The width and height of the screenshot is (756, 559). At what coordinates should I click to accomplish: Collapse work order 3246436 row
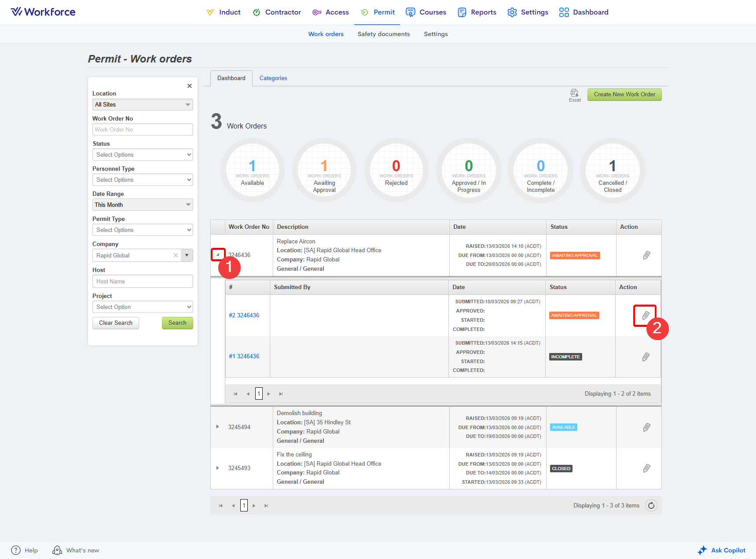[218, 254]
